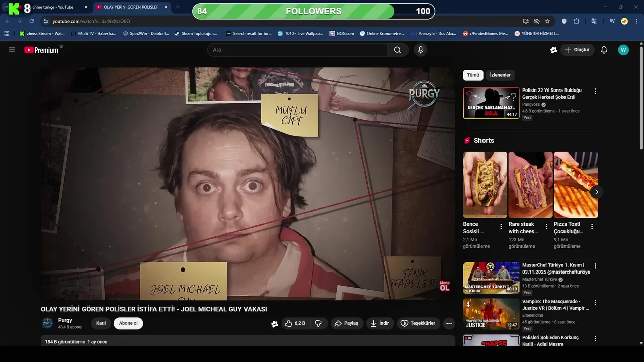Screen dimensions: 644x362
Task: Select the Tümü filter chip
Action: click(473, 75)
